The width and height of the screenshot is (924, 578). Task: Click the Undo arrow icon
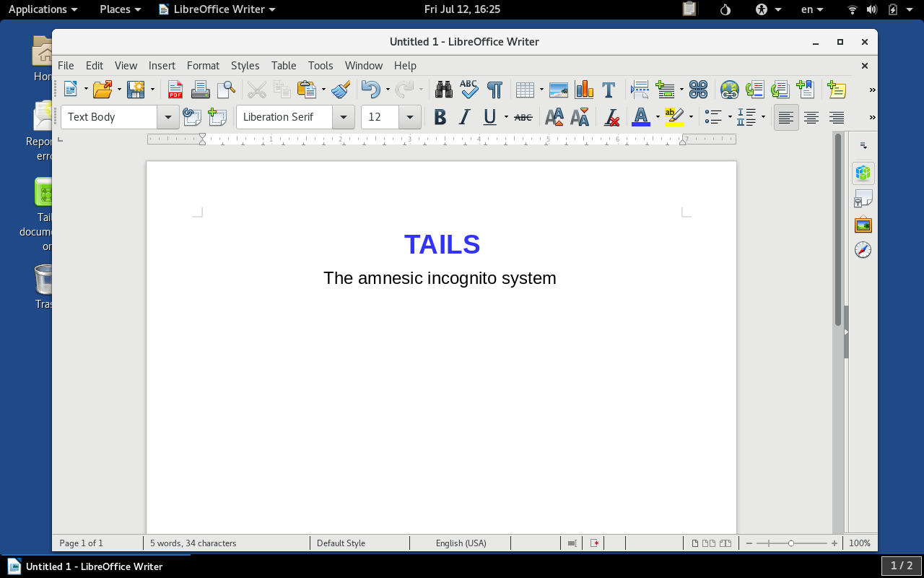371,90
